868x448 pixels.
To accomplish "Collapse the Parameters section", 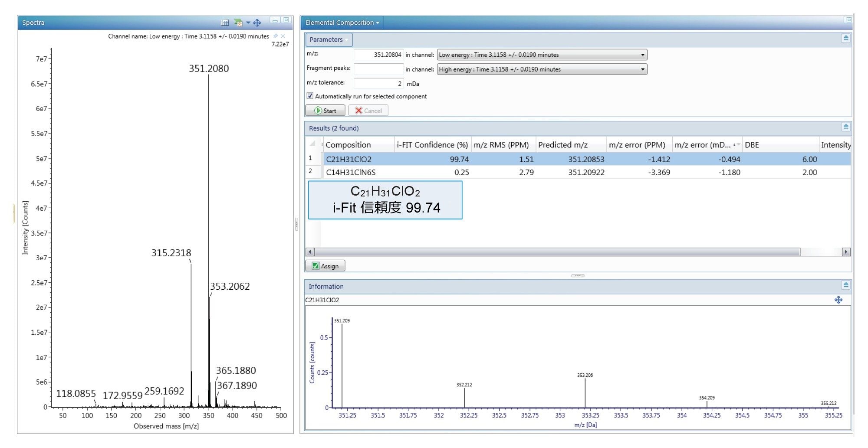I will (845, 38).
